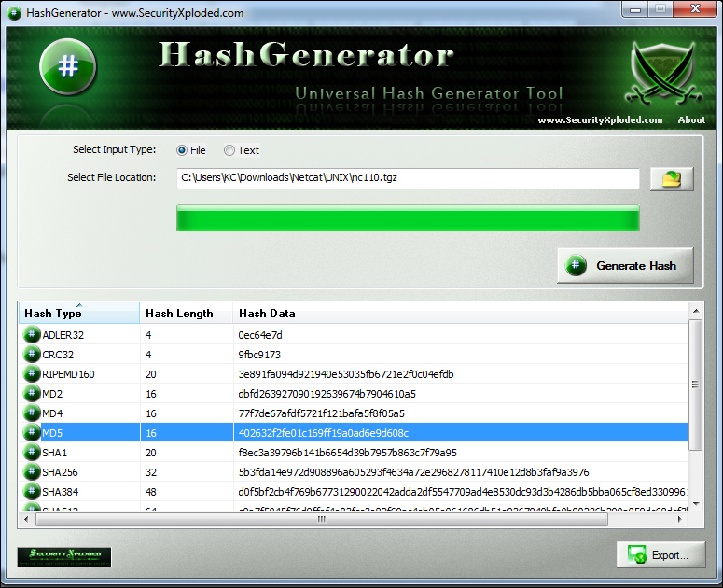723x588 pixels.
Task: Click hash data 0ec64e7d
Action: click(260, 335)
